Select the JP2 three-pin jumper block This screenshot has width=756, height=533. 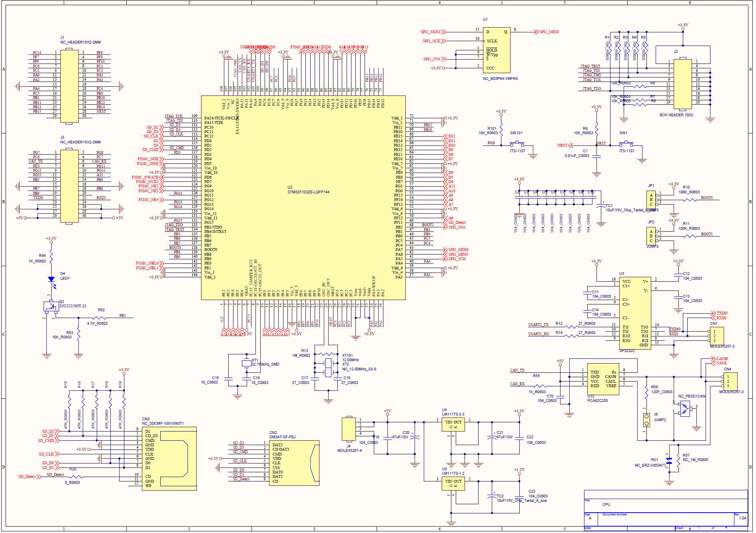(651, 236)
